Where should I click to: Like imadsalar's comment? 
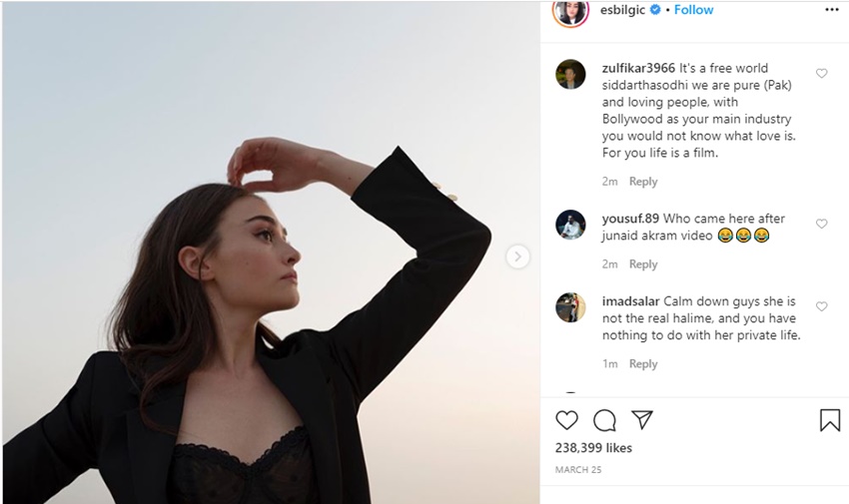point(822,306)
